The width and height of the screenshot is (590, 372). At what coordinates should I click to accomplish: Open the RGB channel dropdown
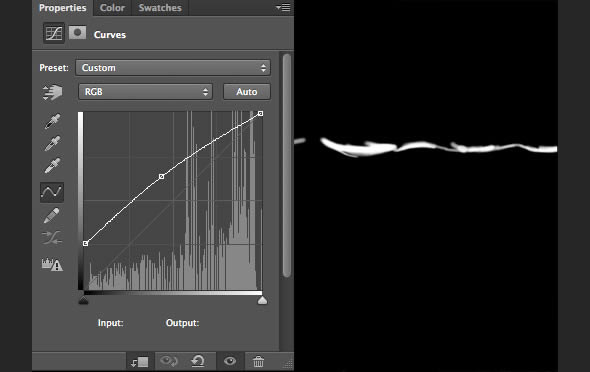(145, 92)
